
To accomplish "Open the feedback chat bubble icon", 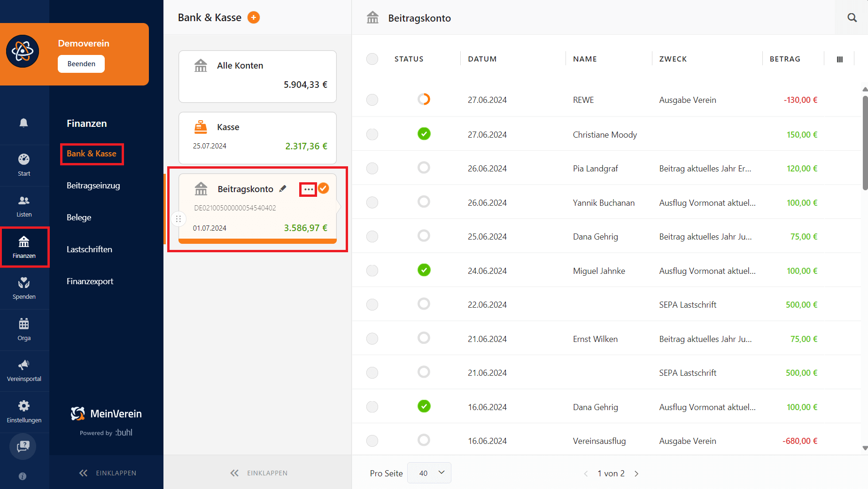I will point(23,446).
